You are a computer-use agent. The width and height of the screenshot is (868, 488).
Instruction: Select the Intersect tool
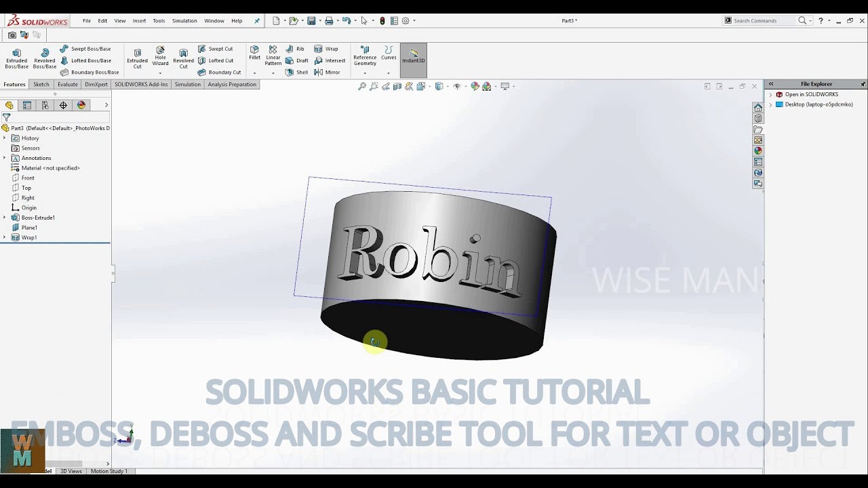click(330, 60)
